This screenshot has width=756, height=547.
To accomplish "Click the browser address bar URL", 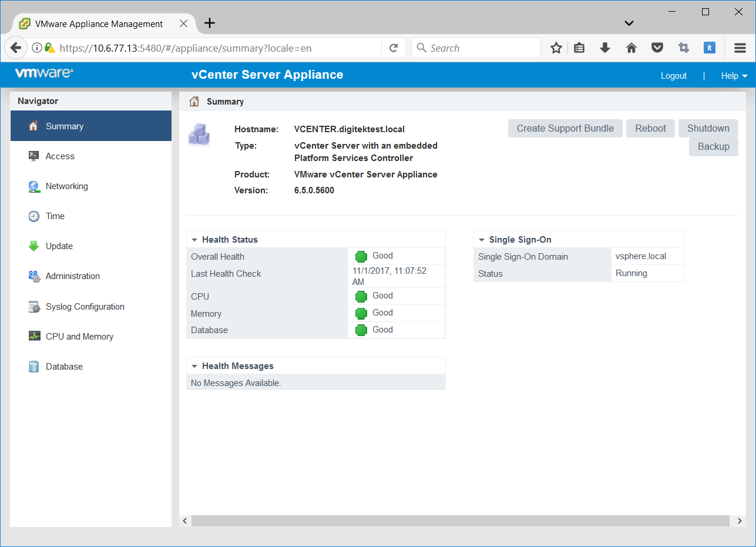I will (186, 48).
